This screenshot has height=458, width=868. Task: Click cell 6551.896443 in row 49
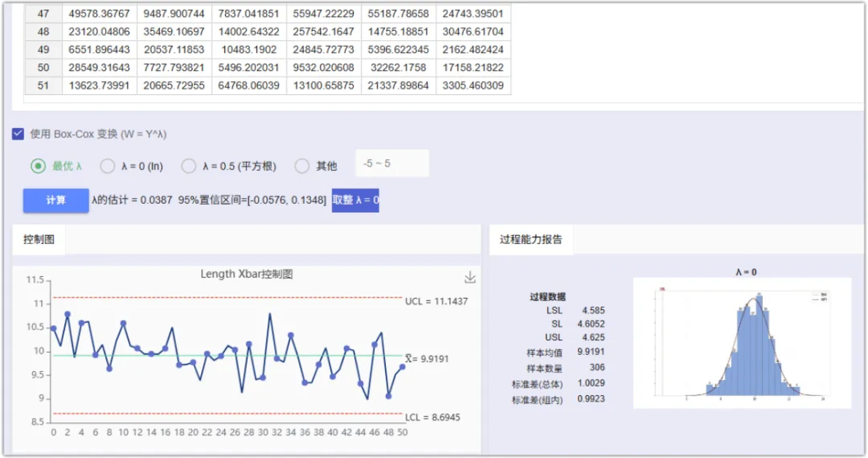(x=99, y=50)
